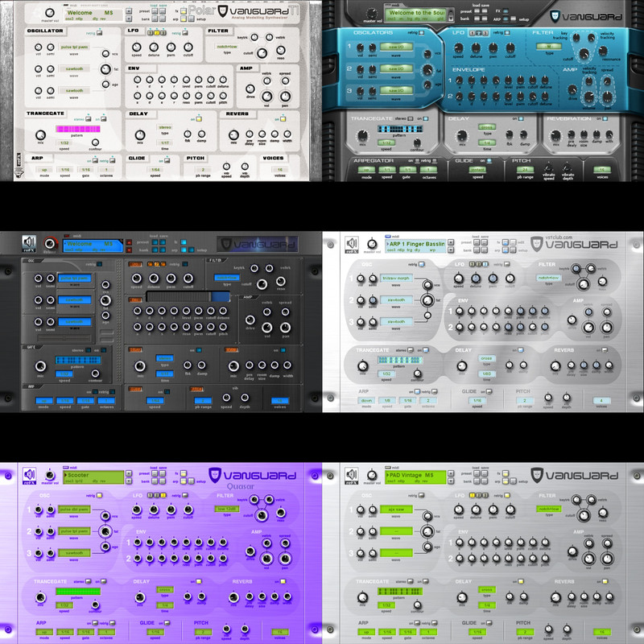Click the master vol knob in Polar skin

(x=50, y=13)
